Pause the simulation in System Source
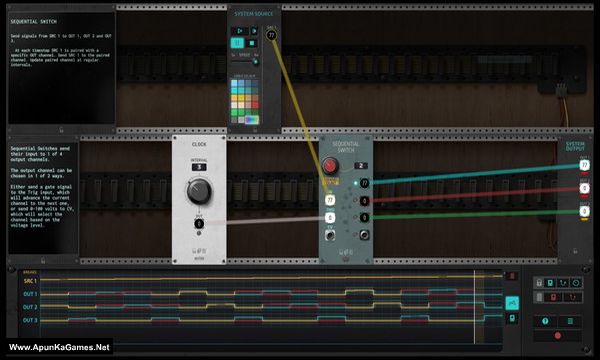600x360 pixels. coord(237,43)
